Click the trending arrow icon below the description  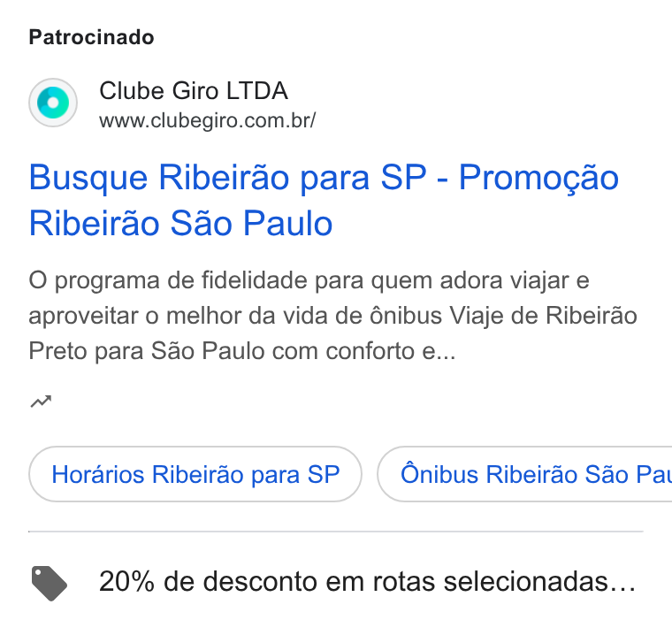pos(41,402)
